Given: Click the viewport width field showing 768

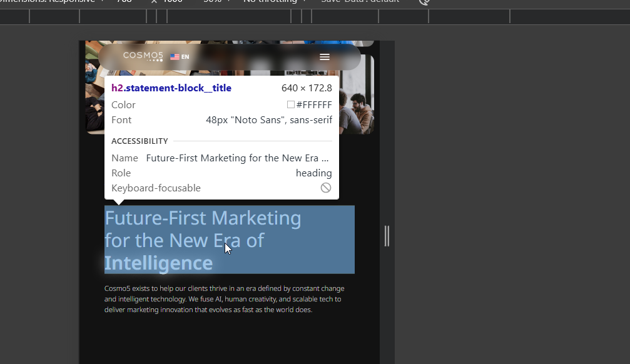Looking at the screenshot, I should [124, 2].
